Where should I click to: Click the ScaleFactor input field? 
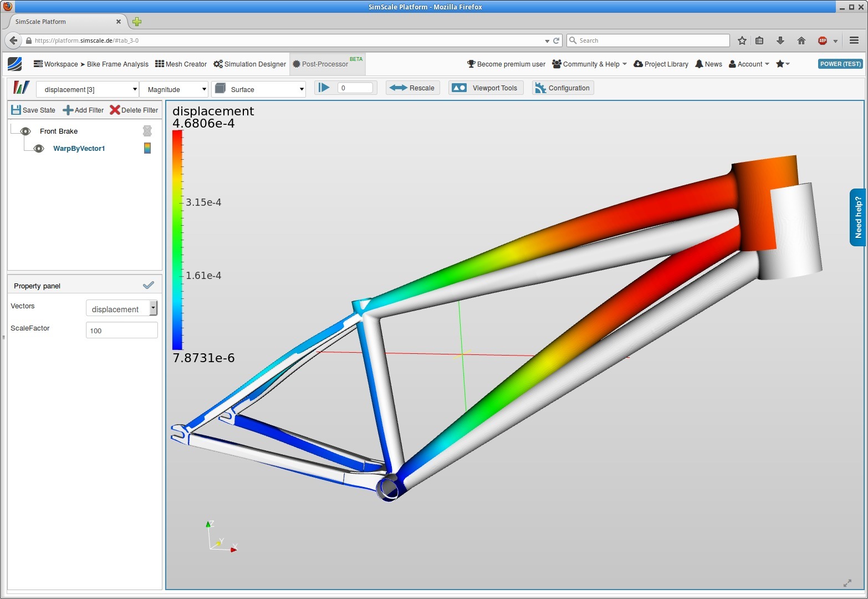tap(122, 331)
